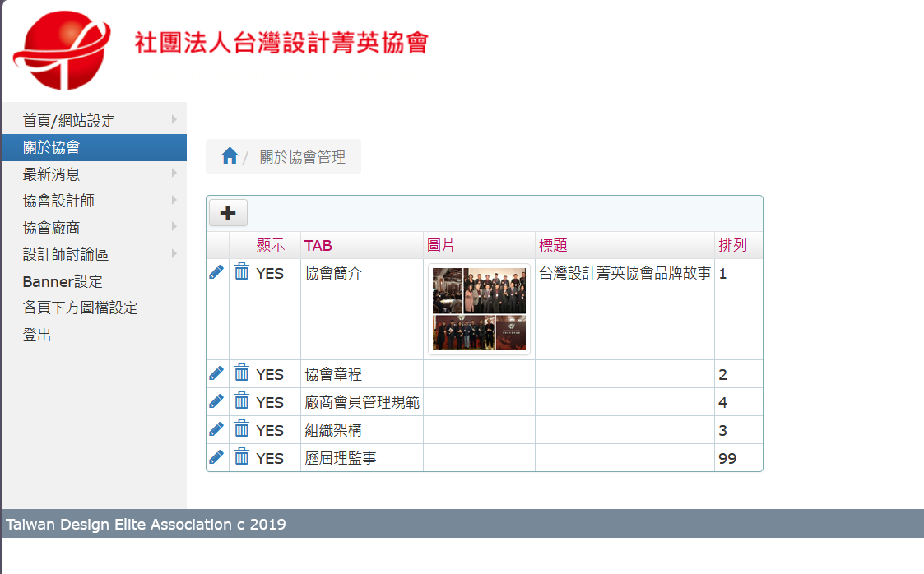Edit the 組織架構 row with pencil icon

click(x=216, y=429)
